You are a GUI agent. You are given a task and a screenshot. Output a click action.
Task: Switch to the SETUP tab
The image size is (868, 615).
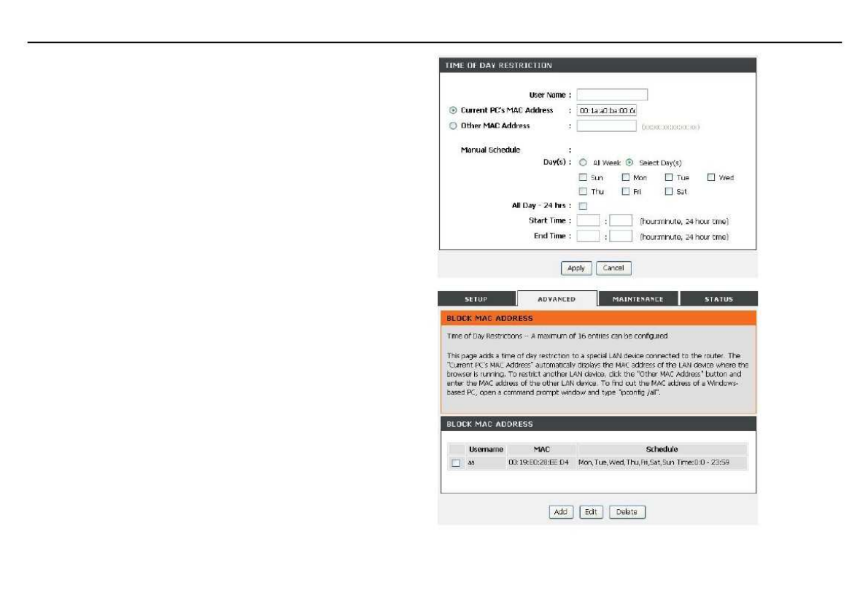pyautogui.click(x=476, y=299)
